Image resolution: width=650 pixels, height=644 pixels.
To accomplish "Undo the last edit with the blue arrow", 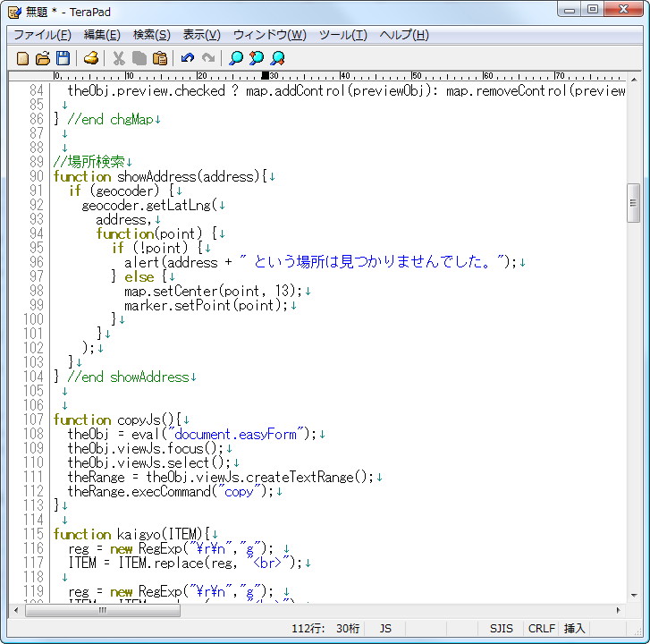I will click(x=188, y=57).
